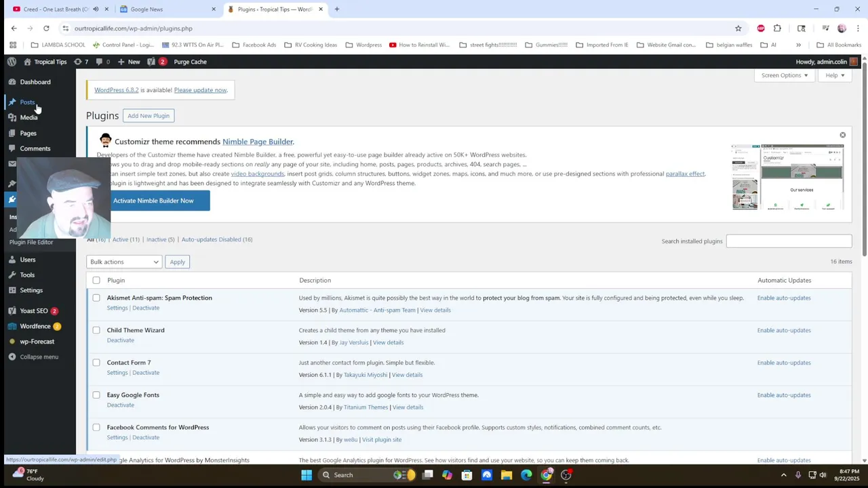868x488 pixels.
Task: Filter plugins by Inactive (5)
Action: pyautogui.click(x=161, y=239)
